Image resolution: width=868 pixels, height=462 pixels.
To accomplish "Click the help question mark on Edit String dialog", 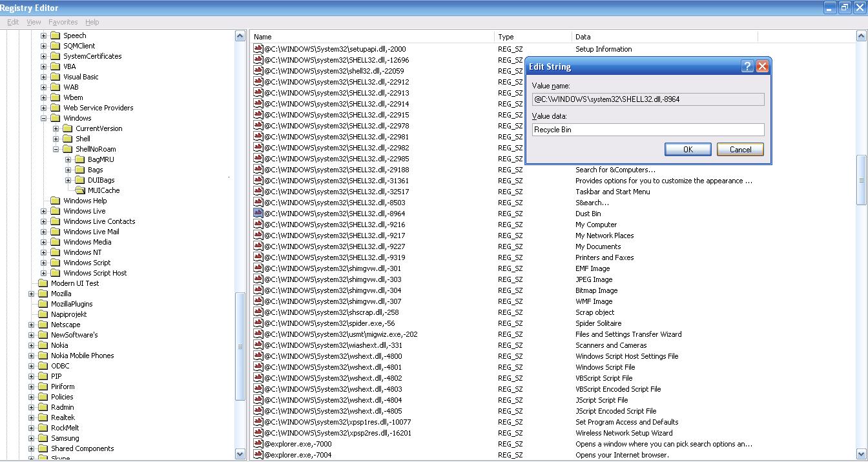I will coord(747,66).
